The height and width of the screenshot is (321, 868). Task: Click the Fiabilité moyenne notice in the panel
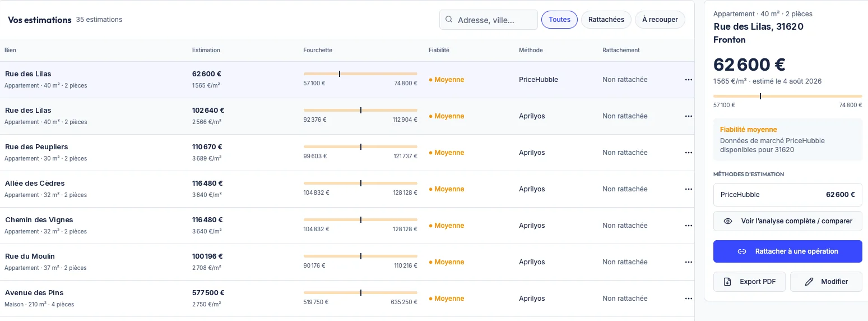click(x=787, y=140)
